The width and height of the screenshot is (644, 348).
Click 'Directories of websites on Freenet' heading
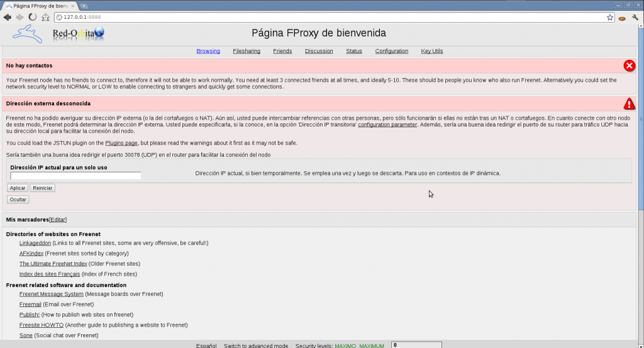(53, 234)
